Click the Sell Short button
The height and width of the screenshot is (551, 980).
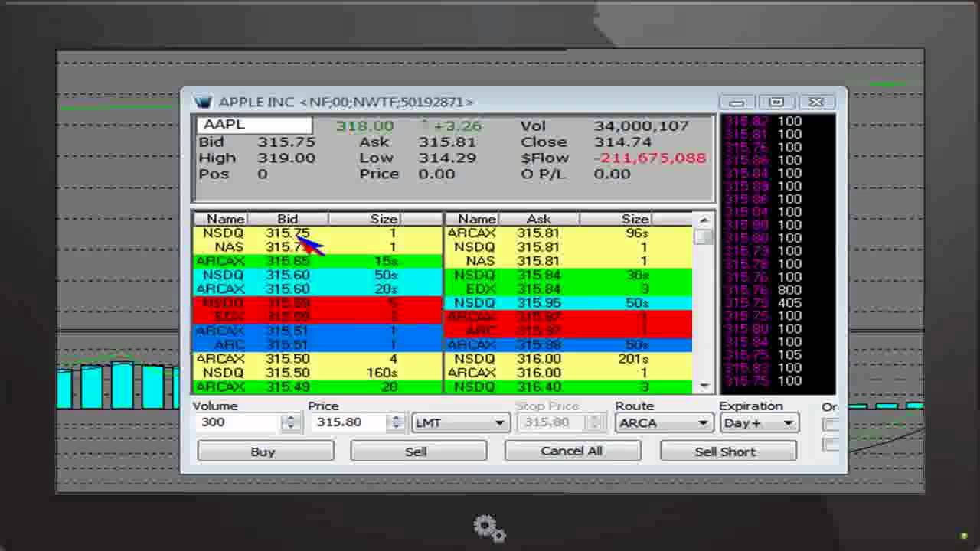click(x=727, y=452)
